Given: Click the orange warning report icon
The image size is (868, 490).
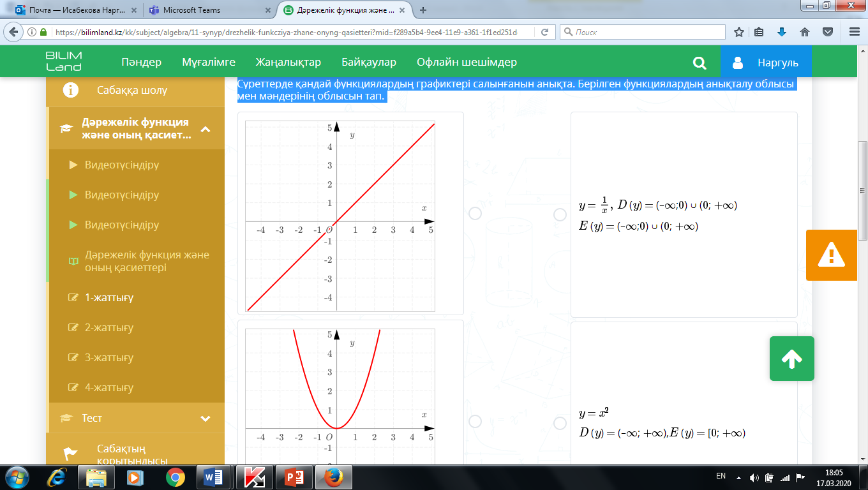Looking at the screenshot, I should point(832,255).
